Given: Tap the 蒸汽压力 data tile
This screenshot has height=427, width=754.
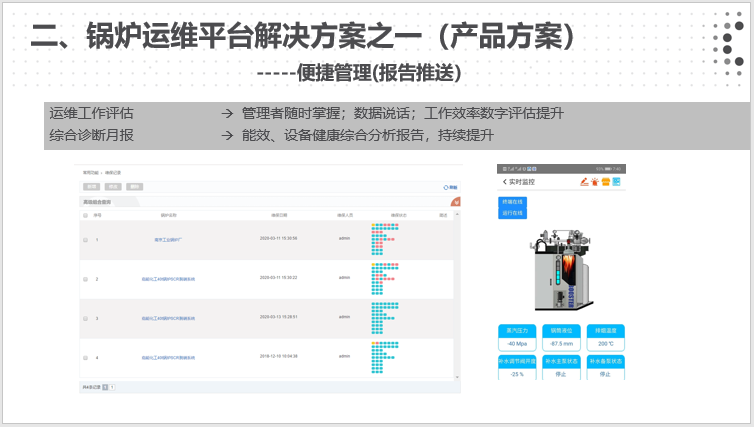Looking at the screenshot, I should [x=517, y=336].
